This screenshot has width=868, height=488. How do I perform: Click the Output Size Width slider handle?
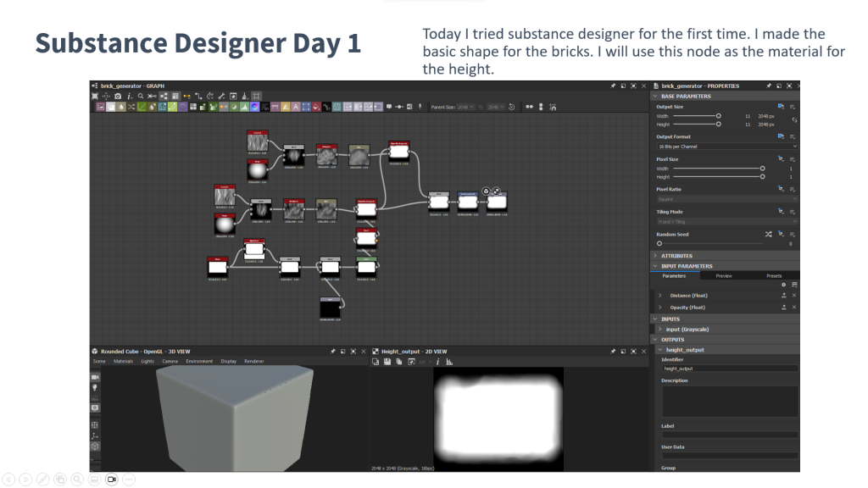pyautogui.click(x=719, y=115)
